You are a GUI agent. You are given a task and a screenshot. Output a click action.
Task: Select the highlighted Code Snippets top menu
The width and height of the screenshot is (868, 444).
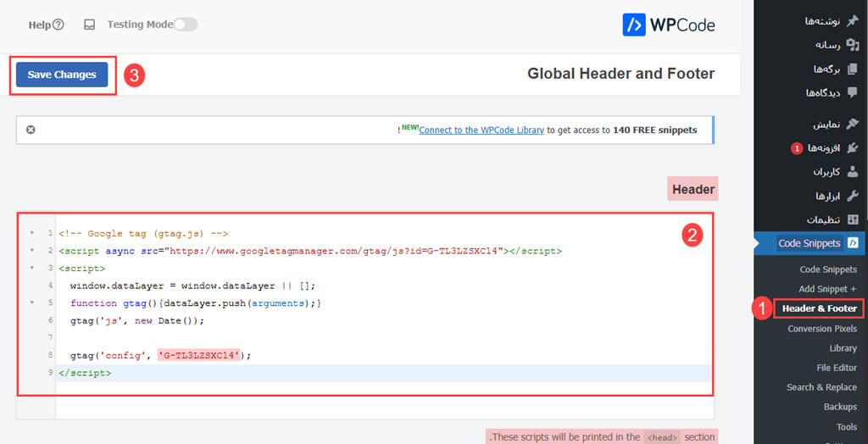coord(811,243)
